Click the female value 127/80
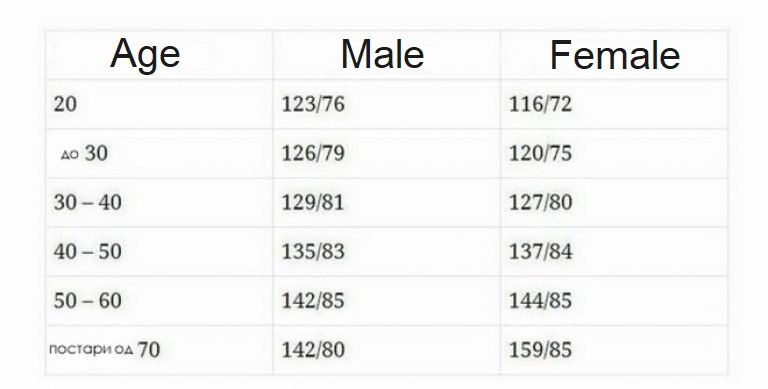768x389 pixels. (x=541, y=202)
